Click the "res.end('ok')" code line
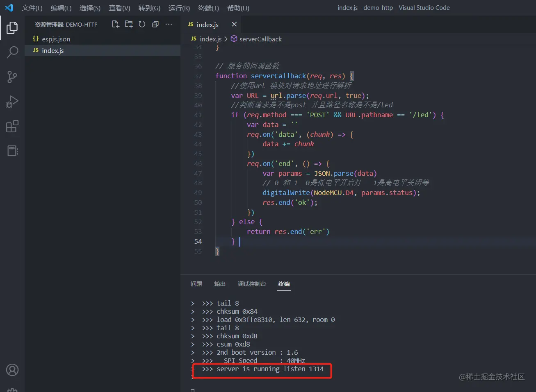 tap(290, 202)
